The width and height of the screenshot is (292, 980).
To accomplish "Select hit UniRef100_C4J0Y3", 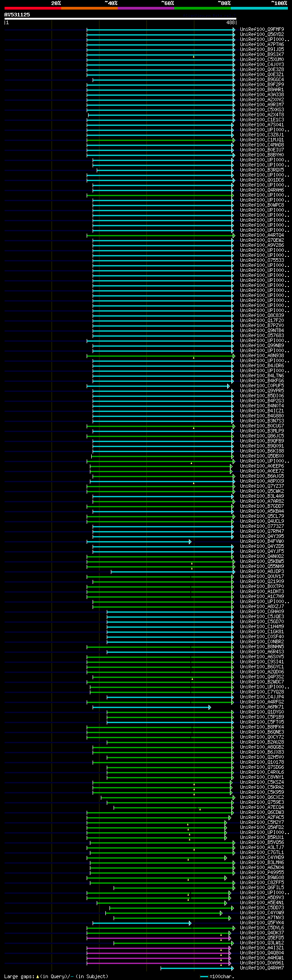I will [x=262, y=64].
